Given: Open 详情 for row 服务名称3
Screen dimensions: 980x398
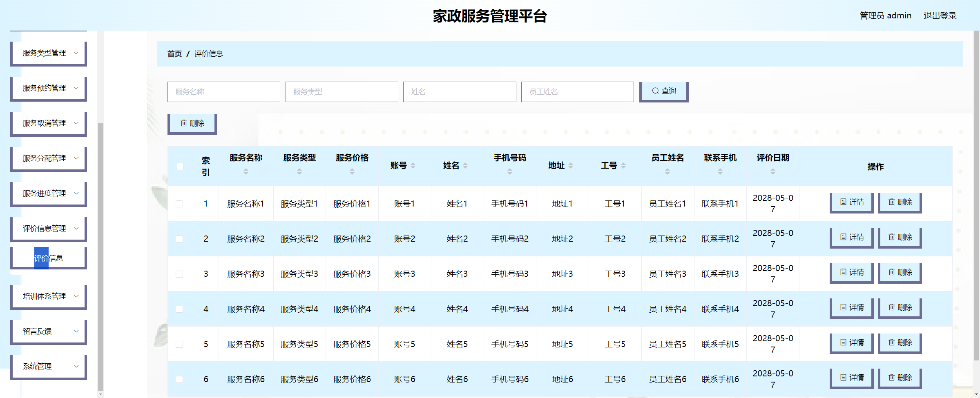Looking at the screenshot, I should click(x=852, y=273).
